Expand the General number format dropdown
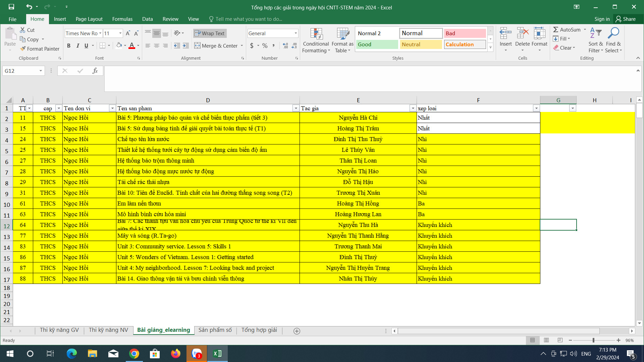644x362 pixels. coord(296,33)
